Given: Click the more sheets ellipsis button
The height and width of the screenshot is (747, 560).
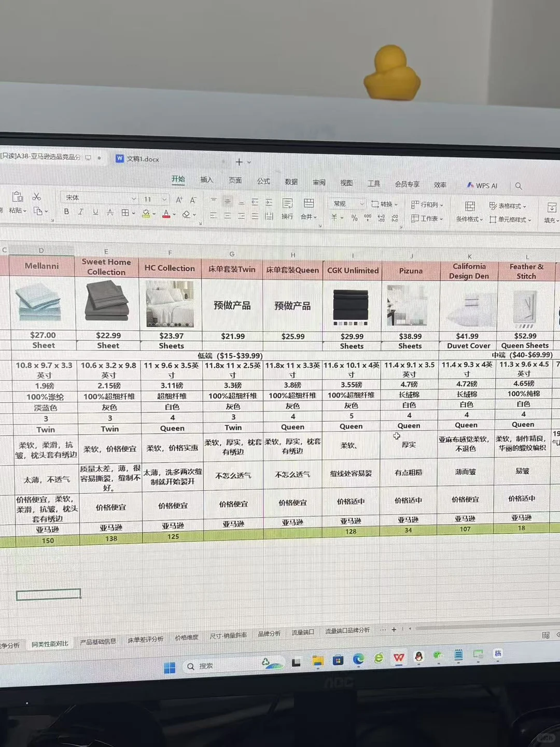Looking at the screenshot, I should 383,629.
